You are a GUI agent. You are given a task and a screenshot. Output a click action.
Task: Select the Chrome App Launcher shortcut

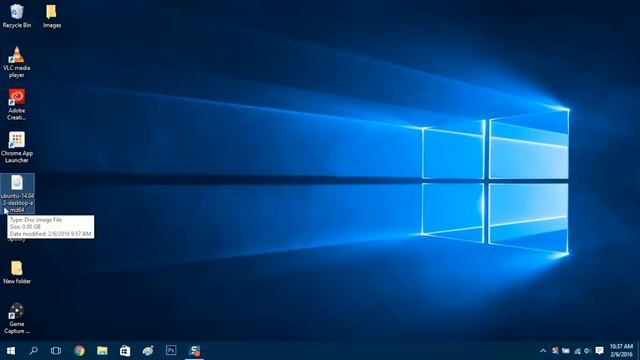point(17,147)
